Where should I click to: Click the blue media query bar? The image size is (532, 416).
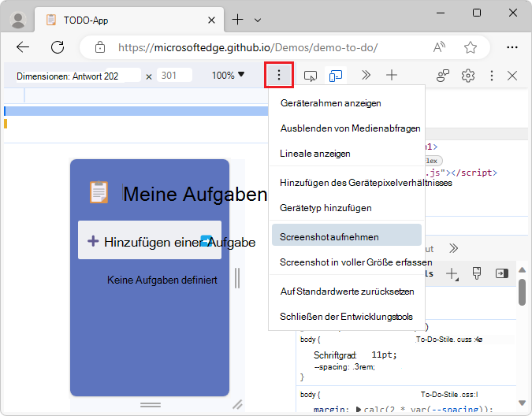pos(136,111)
